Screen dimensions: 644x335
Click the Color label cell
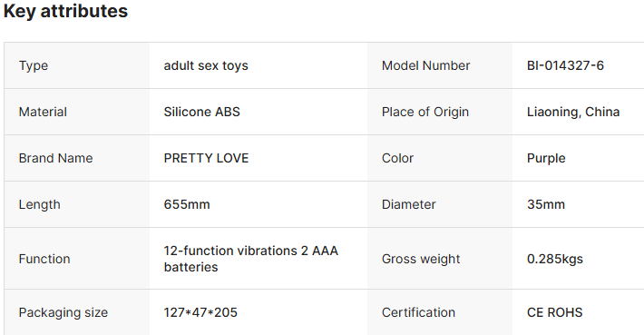440,158
